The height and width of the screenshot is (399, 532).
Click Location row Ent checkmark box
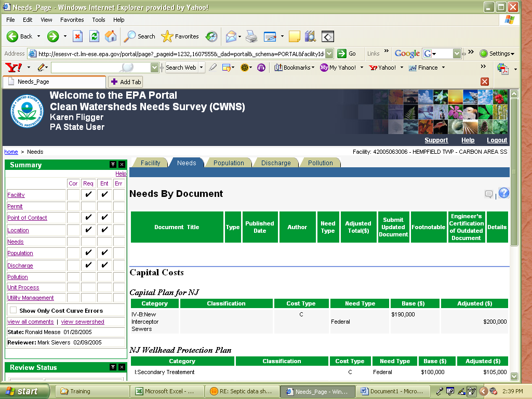pyautogui.click(x=104, y=230)
